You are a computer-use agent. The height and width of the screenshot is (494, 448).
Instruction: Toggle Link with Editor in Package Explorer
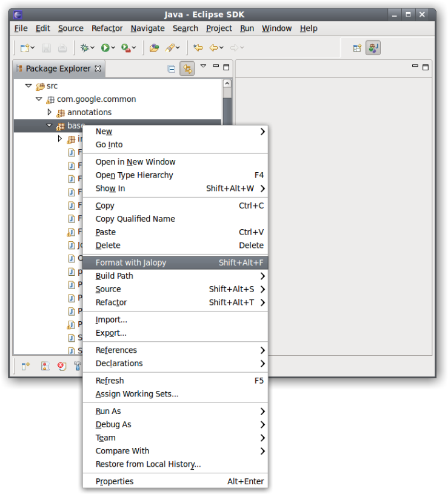coord(187,68)
